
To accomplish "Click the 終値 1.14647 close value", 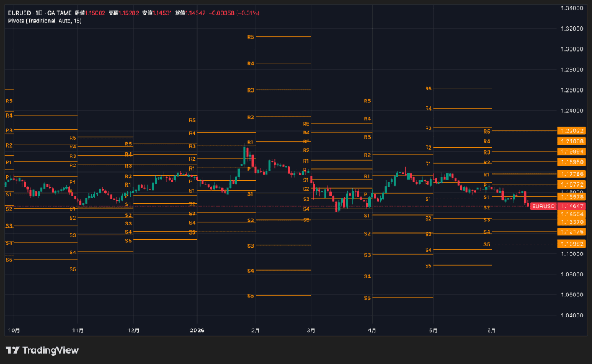I will point(190,13).
